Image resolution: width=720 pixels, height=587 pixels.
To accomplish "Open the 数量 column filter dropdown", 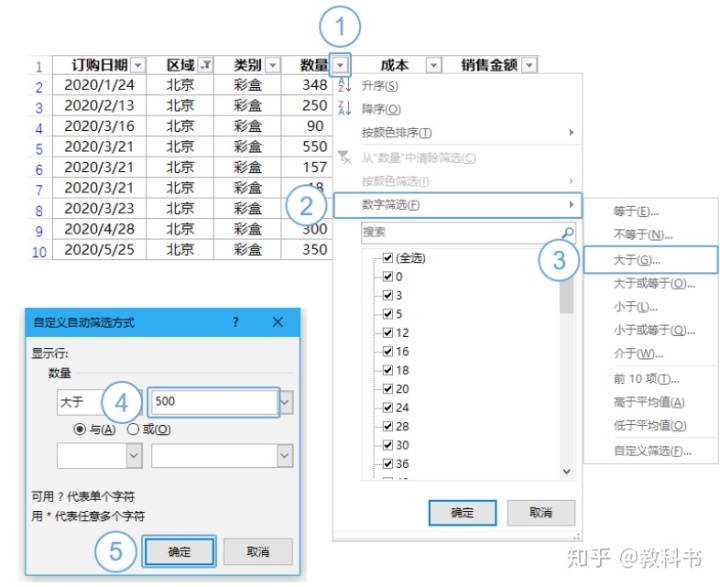I will 340,65.
